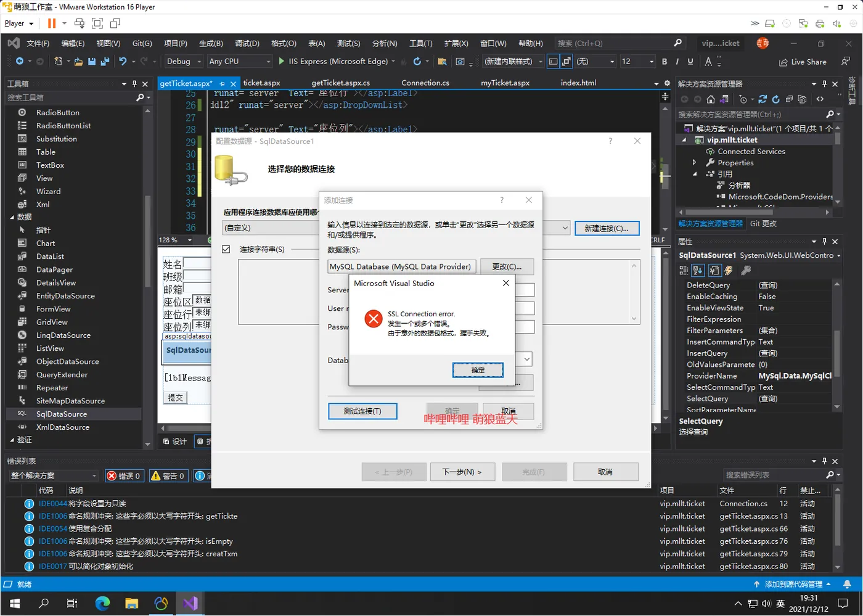
Task: Click 确定 in the SSL error dialog
Action: point(478,370)
